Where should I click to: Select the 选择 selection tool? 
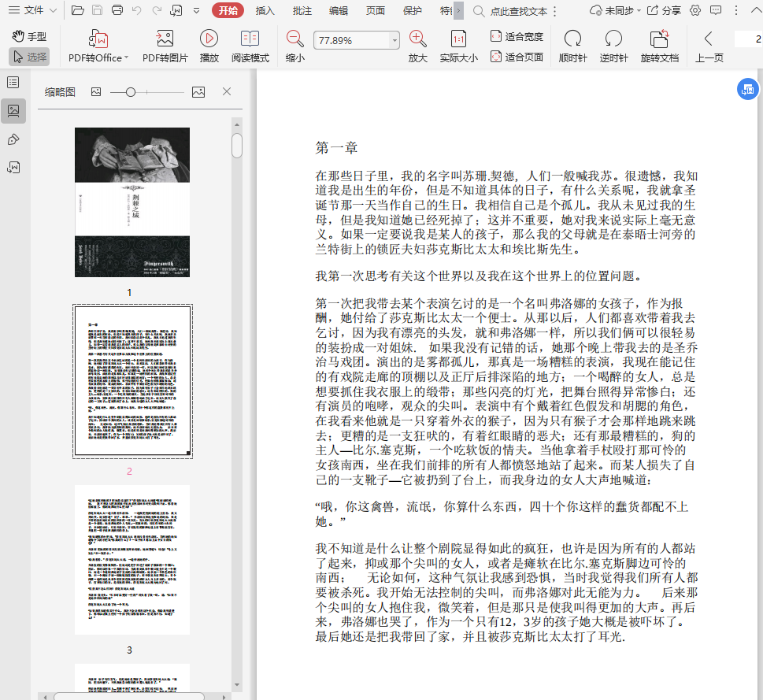coord(29,57)
